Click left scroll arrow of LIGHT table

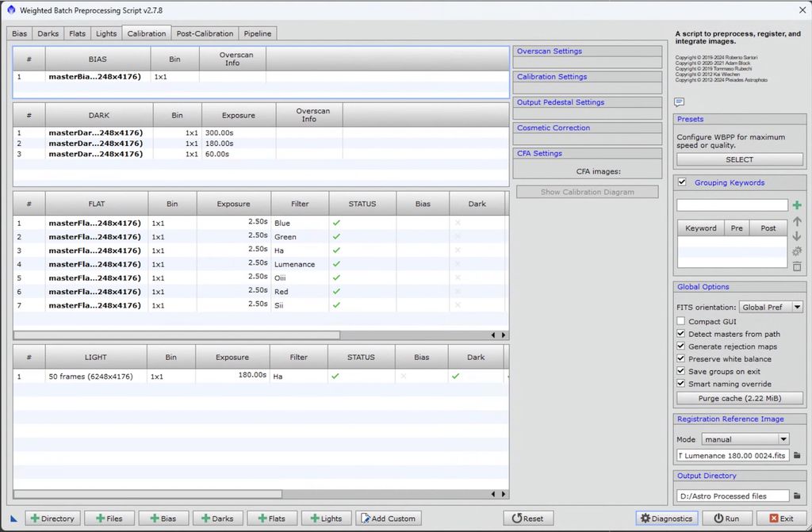pyautogui.click(x=493, y=494)
